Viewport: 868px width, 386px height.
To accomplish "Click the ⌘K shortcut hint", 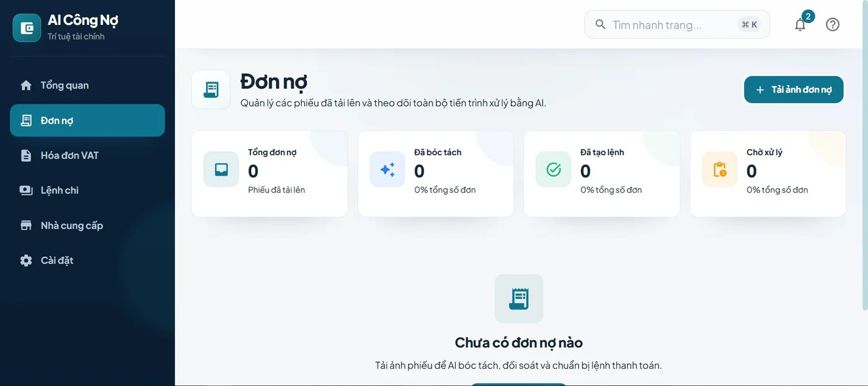I will tap(750, 25).
